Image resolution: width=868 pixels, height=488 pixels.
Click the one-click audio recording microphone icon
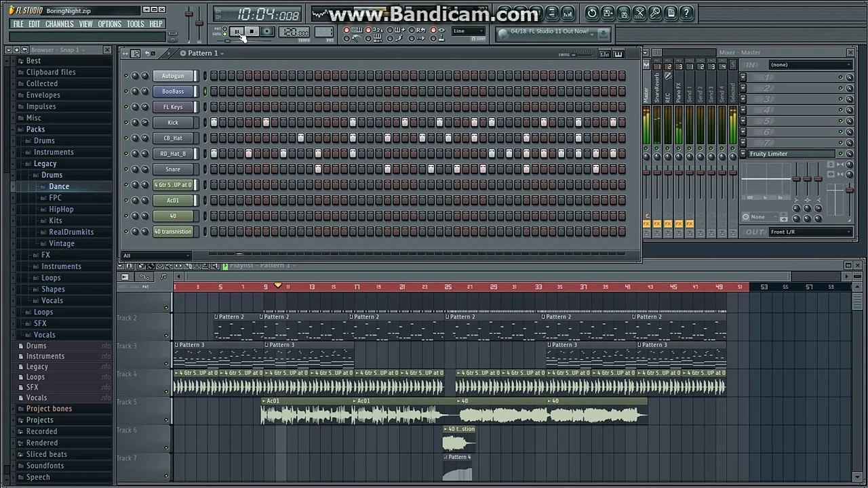[x=655, y=13]
